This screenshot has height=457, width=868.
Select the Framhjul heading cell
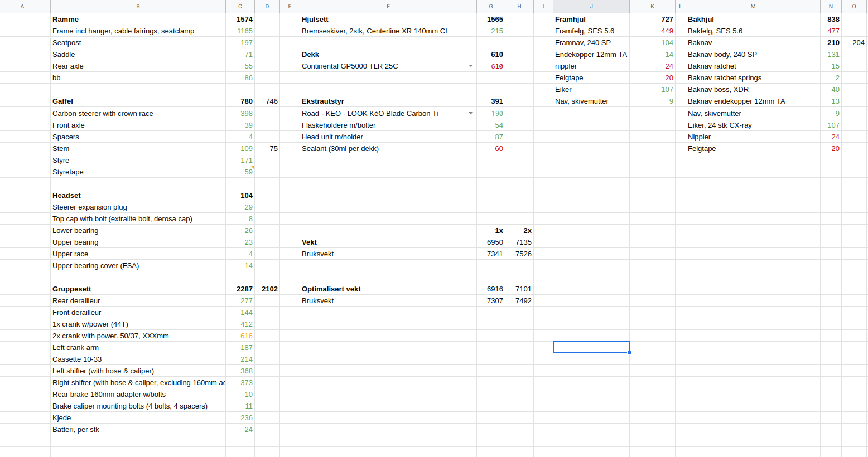591,19
